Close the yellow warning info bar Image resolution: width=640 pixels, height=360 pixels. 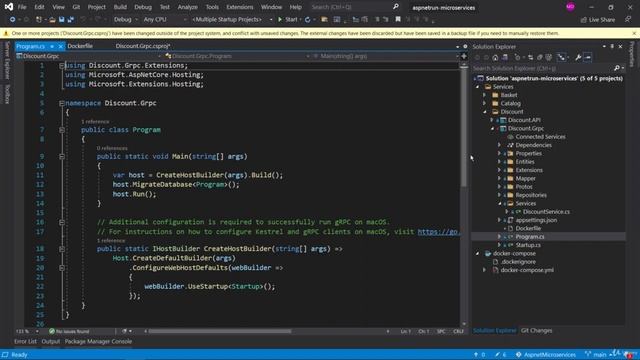click(634, 33)
